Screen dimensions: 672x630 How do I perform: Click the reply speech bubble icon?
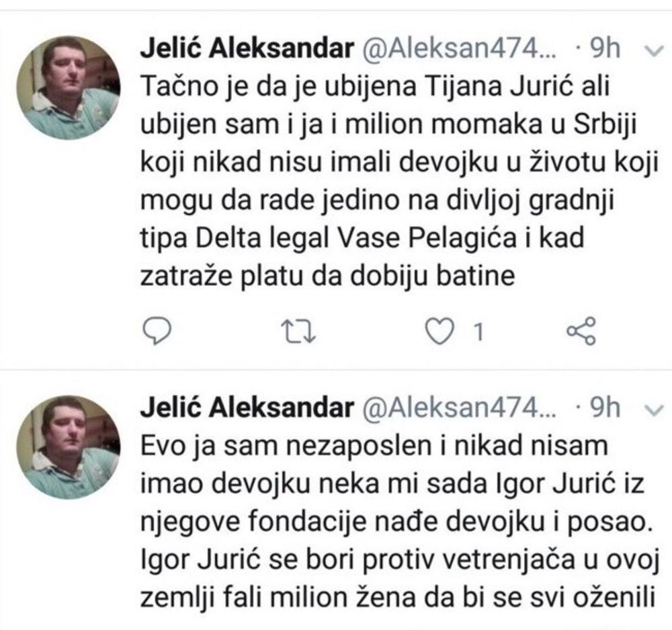[x=155, y=330]
